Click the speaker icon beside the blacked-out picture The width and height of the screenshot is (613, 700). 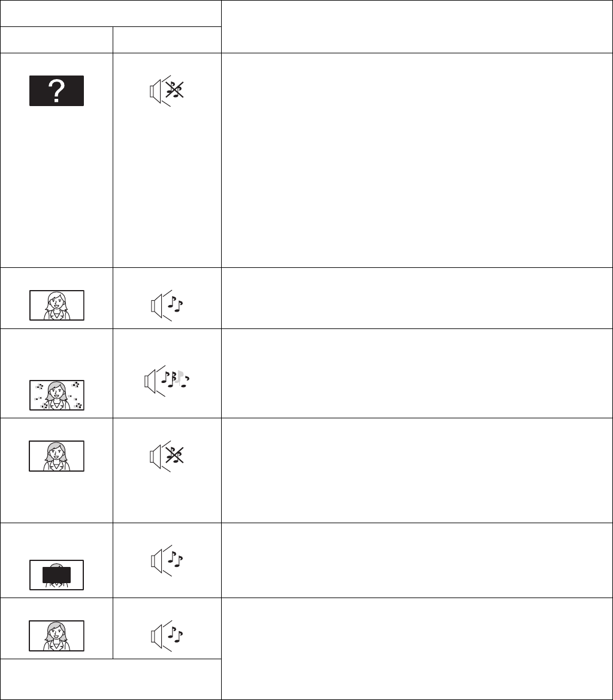click(x=167, y=561)
